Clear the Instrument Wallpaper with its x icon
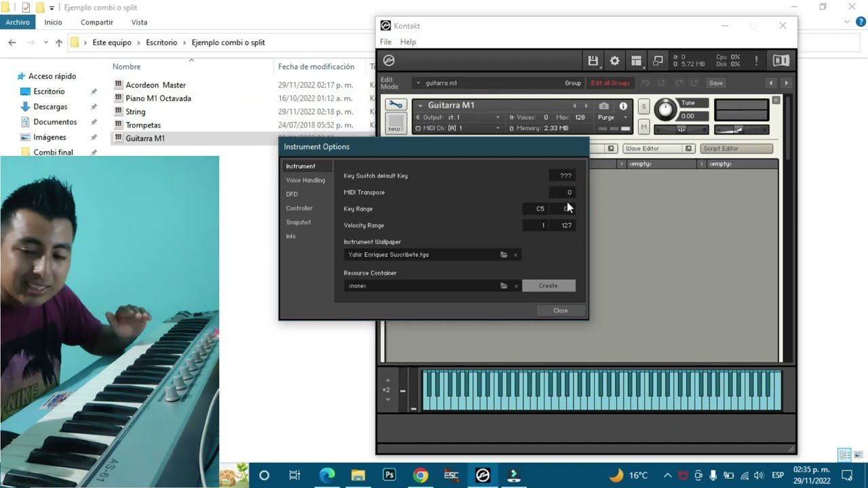This screenshot has width=868, height=488. tap(515, 255)
